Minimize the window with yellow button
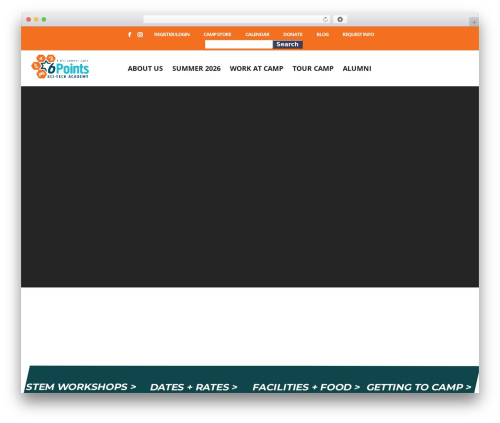500x423 pixels. [36, 19]
